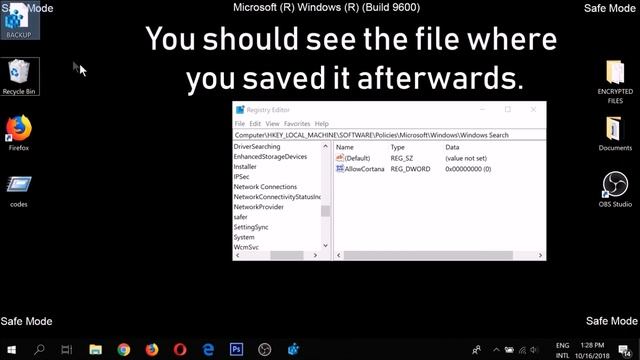Viewport: 640px width, 360px height.
Task: Open the ENCRYPTED FILES folder icon
Action: click(615, 82)
